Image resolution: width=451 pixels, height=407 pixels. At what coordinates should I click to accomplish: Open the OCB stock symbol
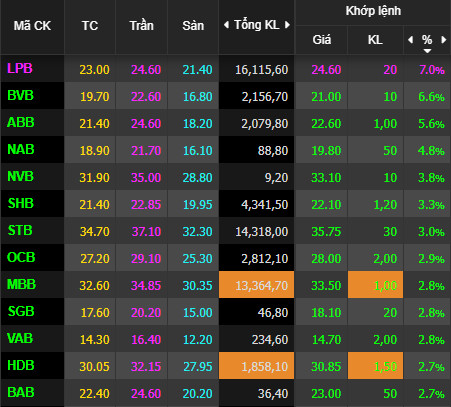click(21, 258)
